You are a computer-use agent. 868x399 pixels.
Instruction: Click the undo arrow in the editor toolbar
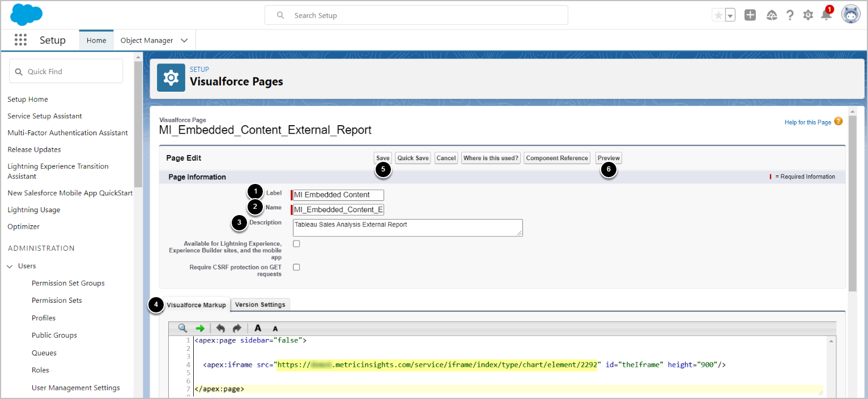coord(220,328)
